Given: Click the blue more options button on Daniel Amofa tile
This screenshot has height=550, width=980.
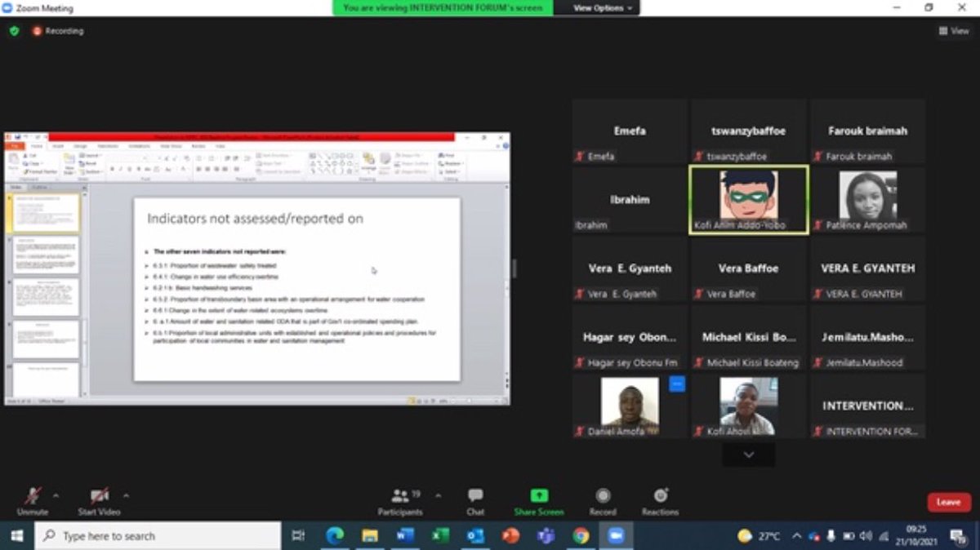Looking at the screenshot, I should (677, 384).
